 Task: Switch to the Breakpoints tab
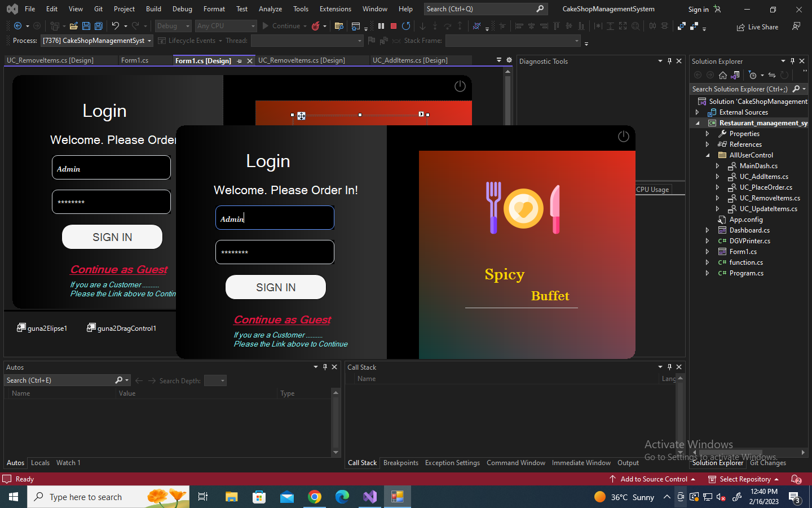[x=401, y=463]
